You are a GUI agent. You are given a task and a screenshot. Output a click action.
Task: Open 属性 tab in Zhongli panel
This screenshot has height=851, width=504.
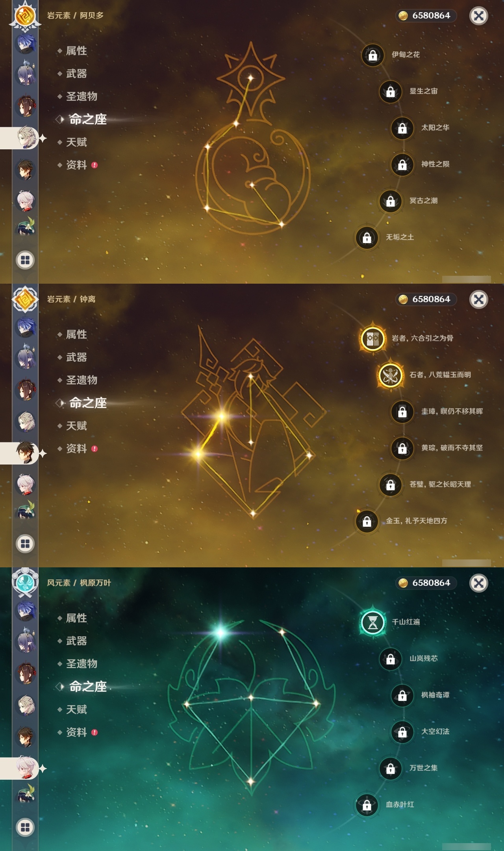click(x=76, y=334)
